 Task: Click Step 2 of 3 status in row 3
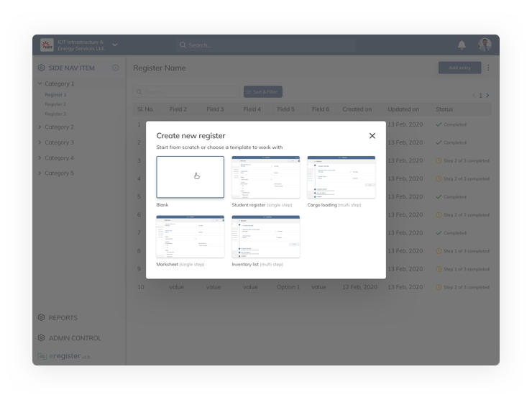[466, 160]
